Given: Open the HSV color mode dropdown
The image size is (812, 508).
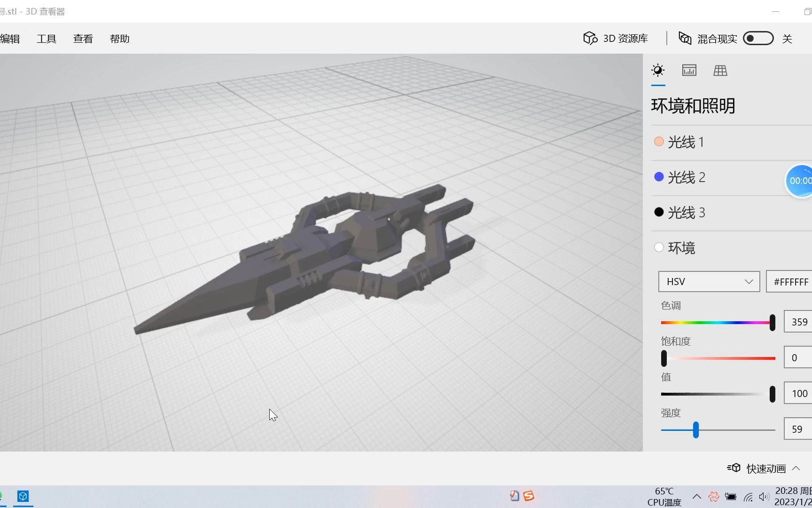Looking at the screenshot, I should pyautogui.click(x=709, y=282).
